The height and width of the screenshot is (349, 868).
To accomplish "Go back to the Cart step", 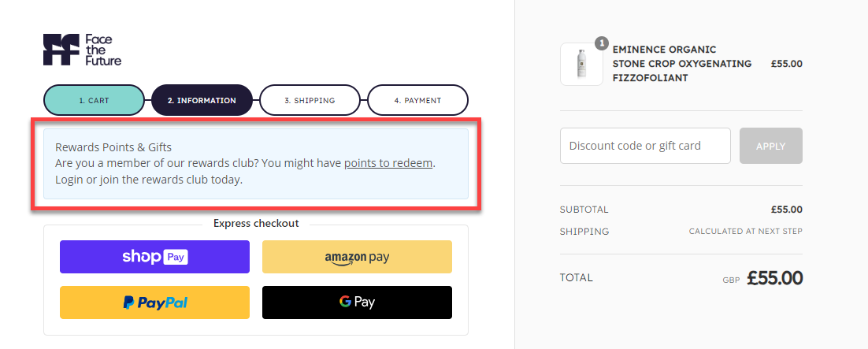I will tap(94, 100).
